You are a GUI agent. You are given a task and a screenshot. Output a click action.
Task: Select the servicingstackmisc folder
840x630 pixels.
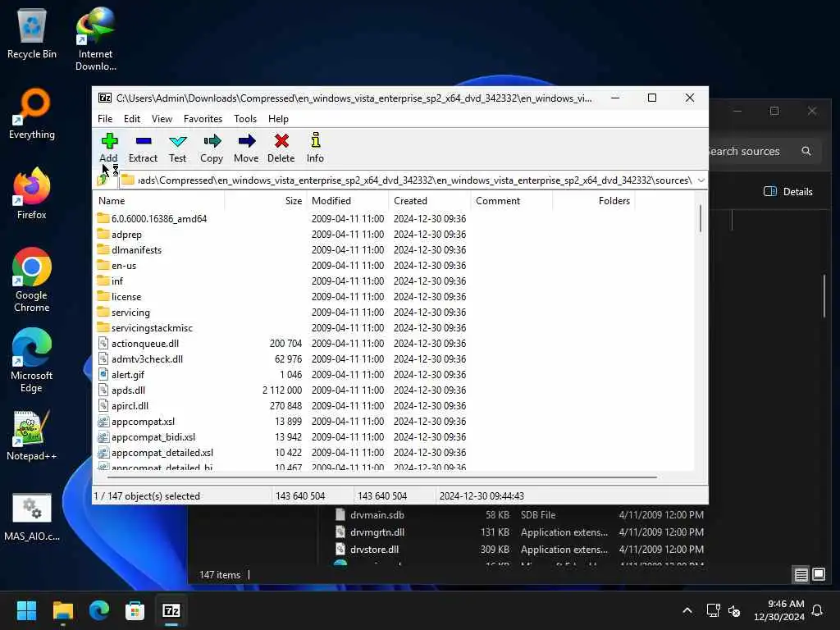[144, 327]
